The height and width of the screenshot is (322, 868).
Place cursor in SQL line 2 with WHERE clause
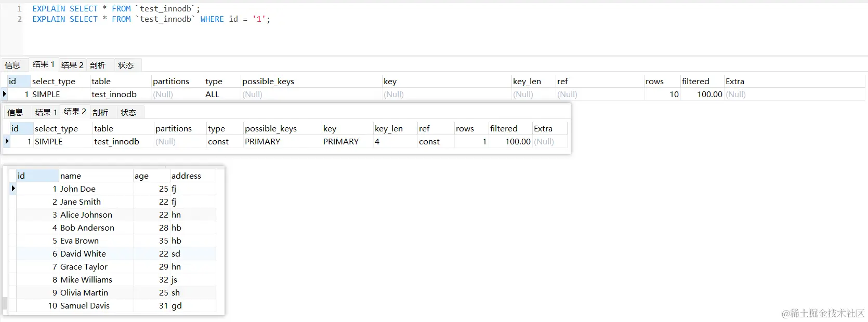click(x=151, y=19)
